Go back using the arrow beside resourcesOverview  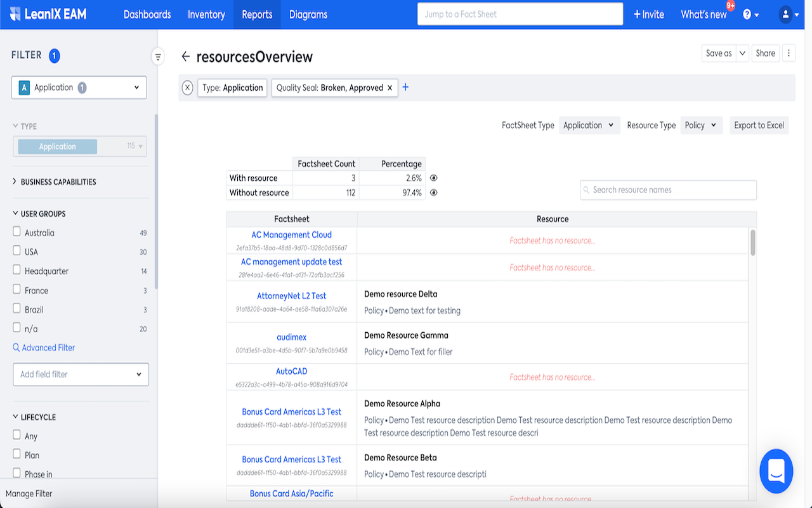[x=185, y=57]
